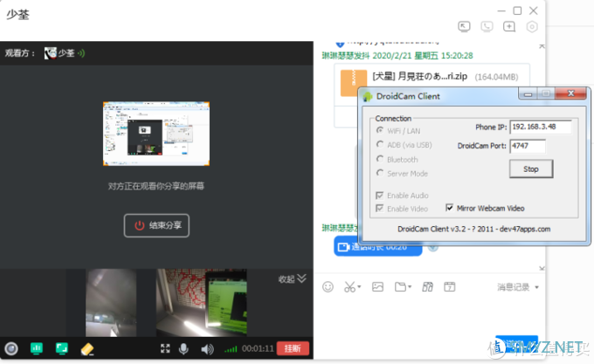Screen dimensions: 594x364
Task: Click the DroidCam Client title bar icon
Action: (x=368, y=97)
